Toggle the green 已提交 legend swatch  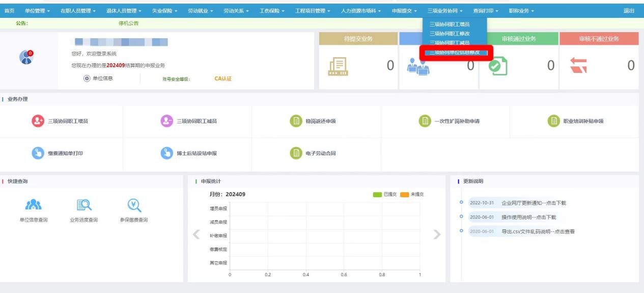coord(377,194)
